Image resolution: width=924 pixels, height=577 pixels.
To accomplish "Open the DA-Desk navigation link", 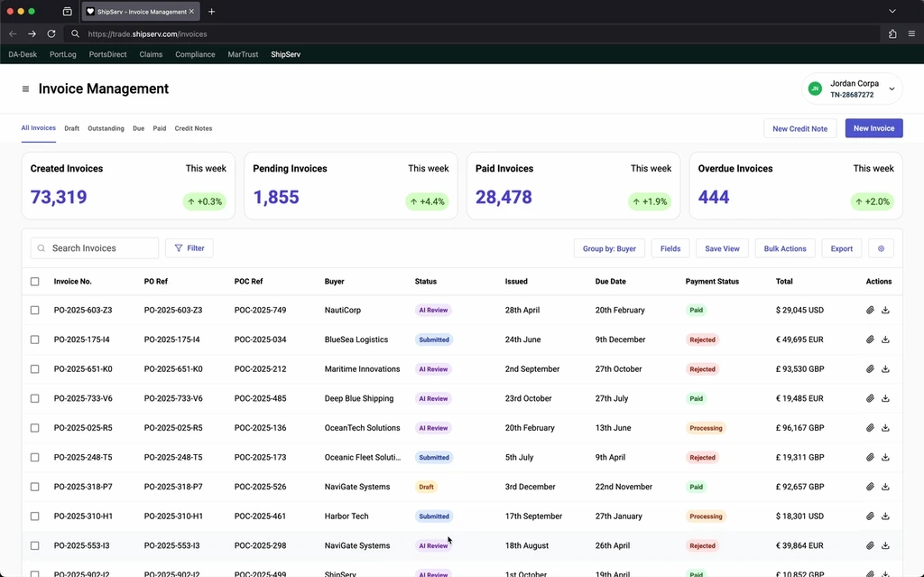I will point(23,54).
